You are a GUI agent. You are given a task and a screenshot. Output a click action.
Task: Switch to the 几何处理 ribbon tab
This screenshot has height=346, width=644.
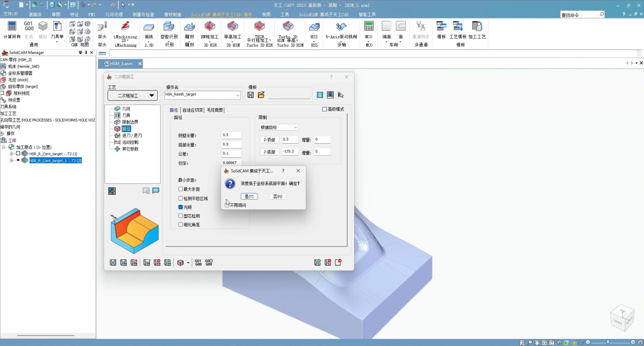point(114,15)
